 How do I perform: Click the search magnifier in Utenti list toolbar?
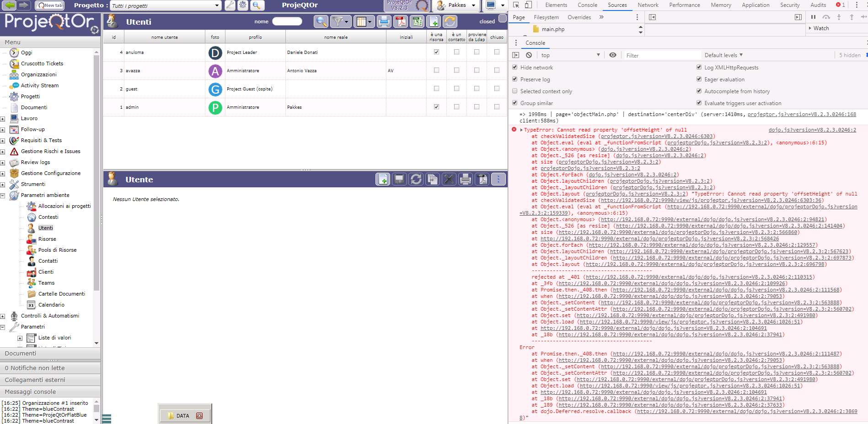click(x=321, y=21)
